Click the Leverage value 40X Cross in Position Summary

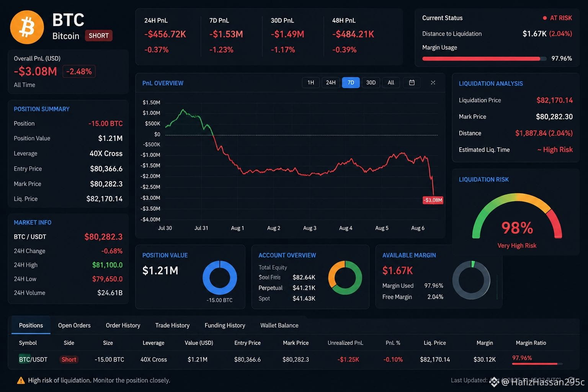(106, 154)
